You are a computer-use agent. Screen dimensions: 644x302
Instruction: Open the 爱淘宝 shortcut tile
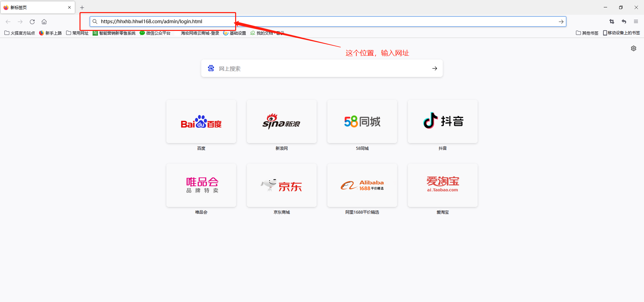pyautogui.click(x=443, y=185)
